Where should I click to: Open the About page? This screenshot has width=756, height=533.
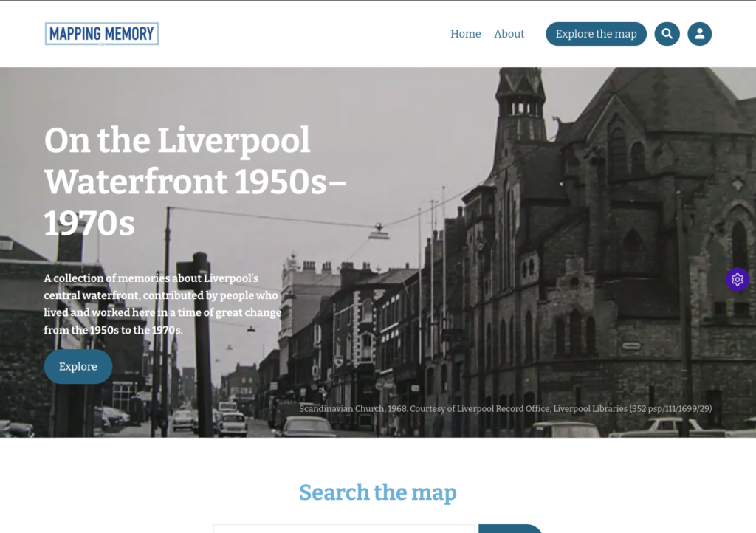[509, 34]
